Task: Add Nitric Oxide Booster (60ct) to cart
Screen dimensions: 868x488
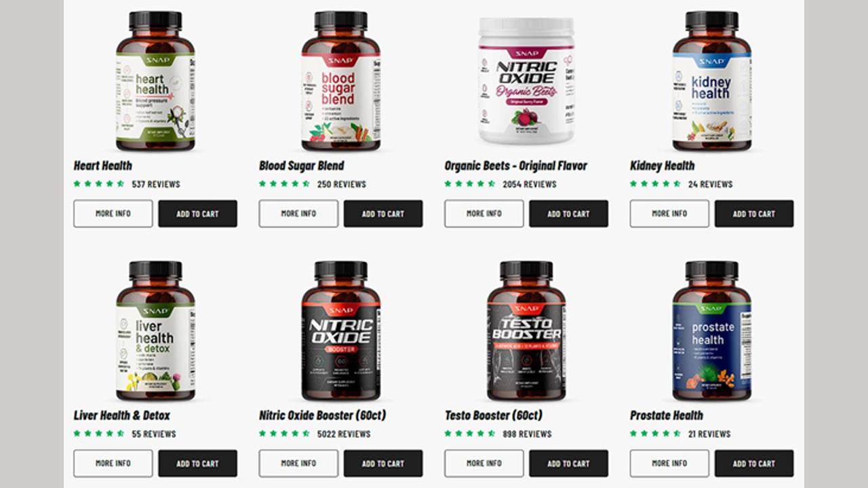Action: (383, 464)
